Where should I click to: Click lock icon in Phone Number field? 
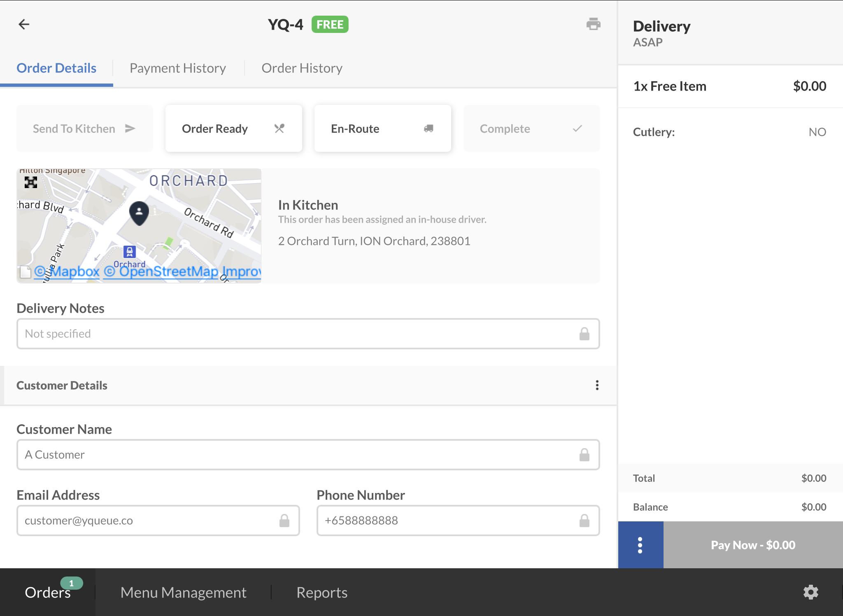pos(584,521)
